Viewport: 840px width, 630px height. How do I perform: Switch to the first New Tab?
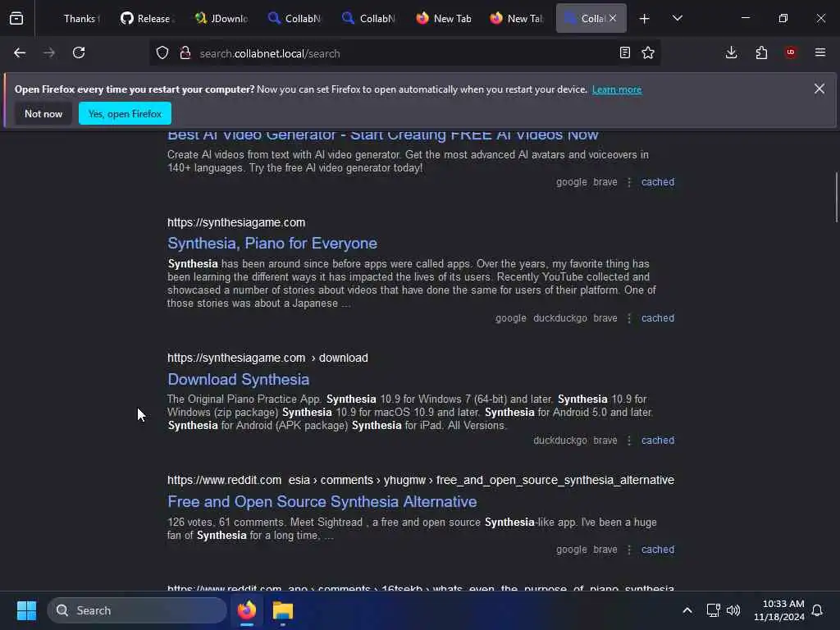coord(444,19)
